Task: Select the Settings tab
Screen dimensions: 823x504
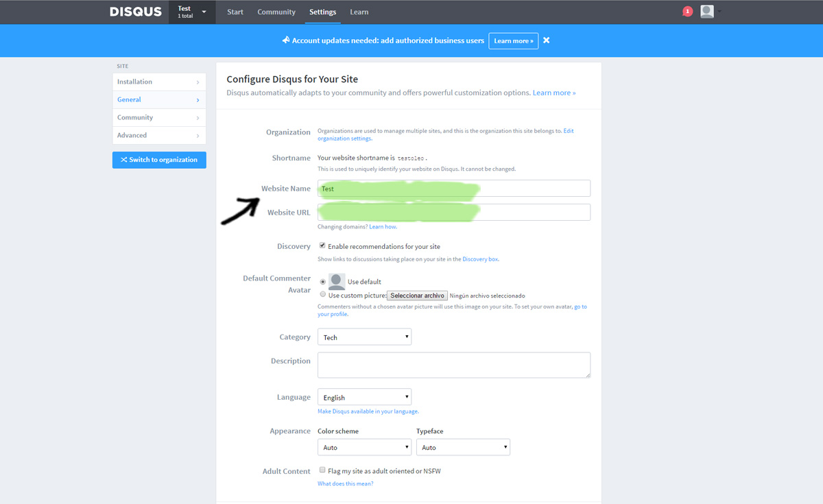Action: coord(322,12)
